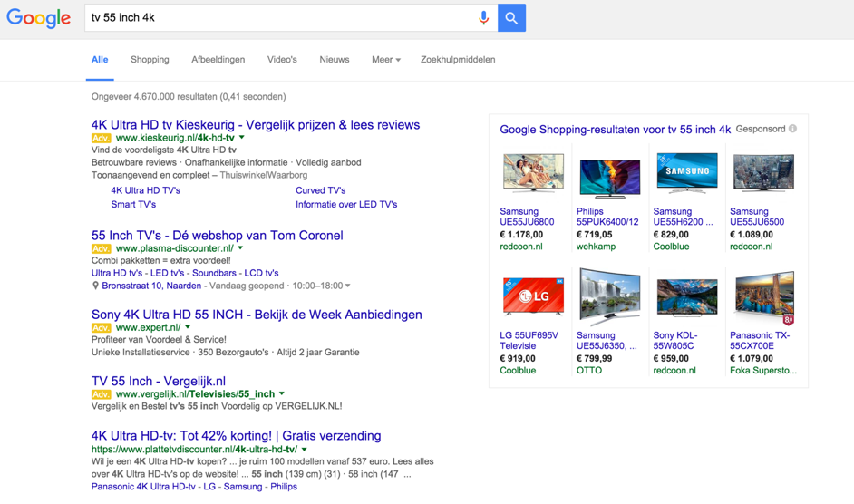The image size is (854, 504).
Task: Click the Samsung UE55JU6800 TV thumbnail
Action: pos(533,173)
